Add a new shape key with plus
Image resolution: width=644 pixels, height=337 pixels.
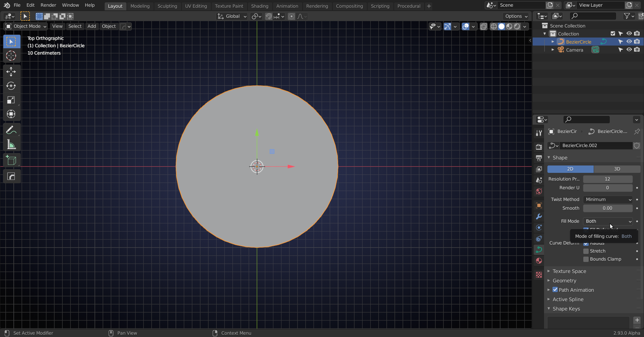click(637, 320)
